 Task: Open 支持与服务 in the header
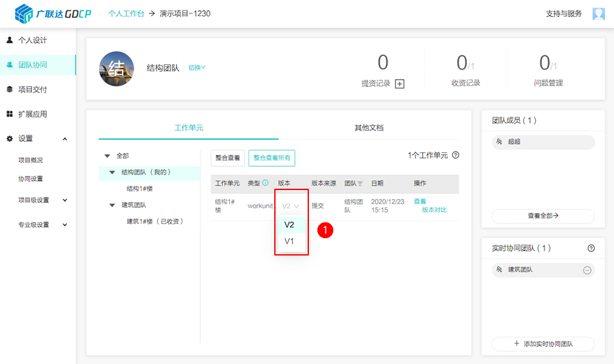[564, 13]
